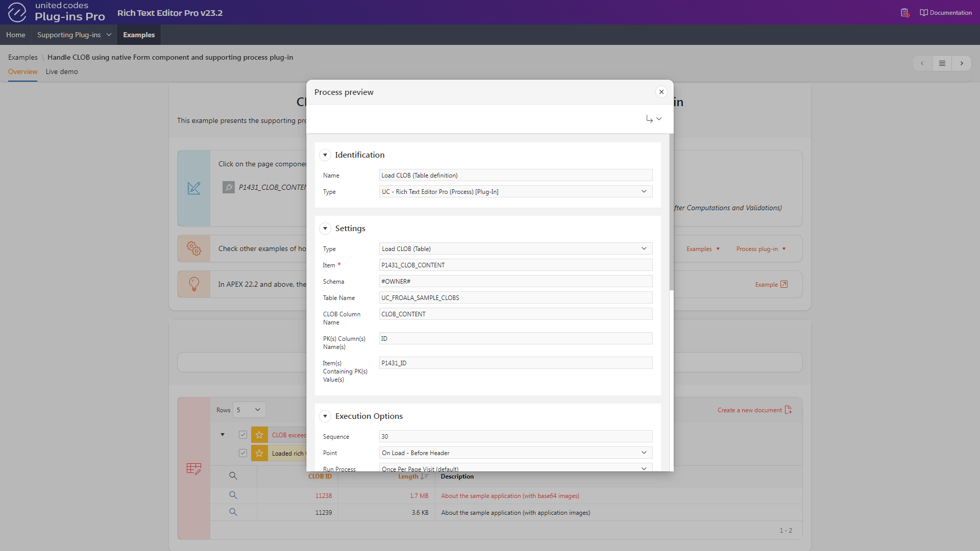Click the PK(s) Column(s) Name(s) field
This screenshot has width=980, height=551.
pyautogui.click(x=516, y=339)
